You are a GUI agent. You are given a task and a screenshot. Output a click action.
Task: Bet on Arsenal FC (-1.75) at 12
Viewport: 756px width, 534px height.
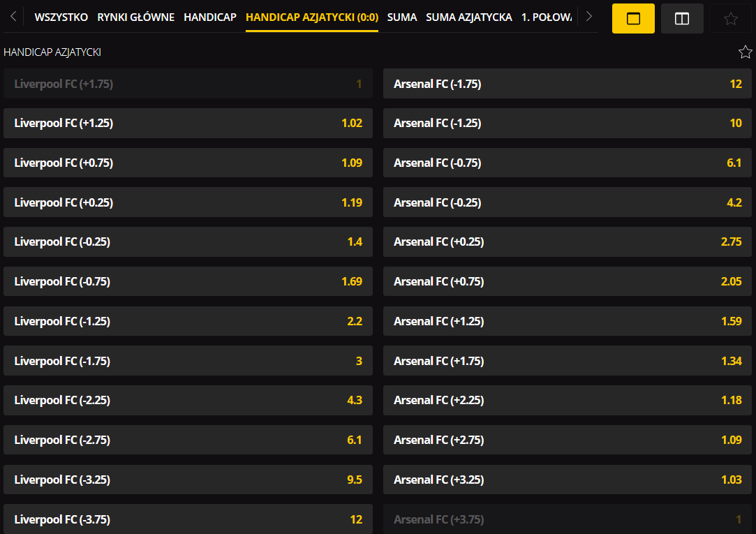(x=568, y=84)
